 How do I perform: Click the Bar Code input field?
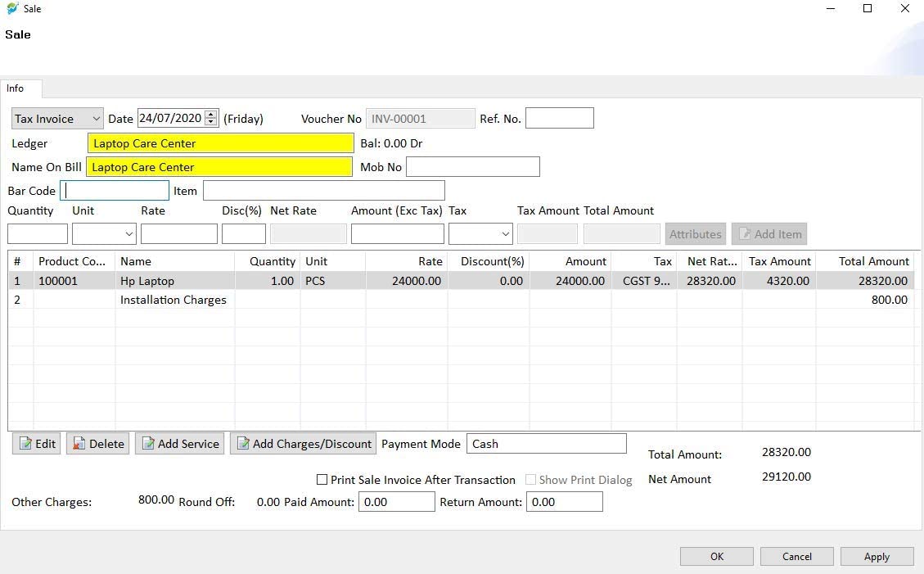115,191
